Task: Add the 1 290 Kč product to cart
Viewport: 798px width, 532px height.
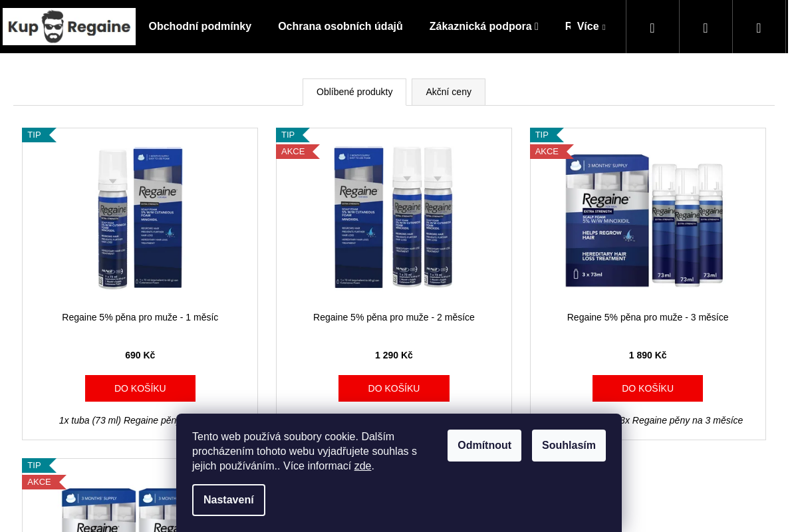Action: pos(394,388)
